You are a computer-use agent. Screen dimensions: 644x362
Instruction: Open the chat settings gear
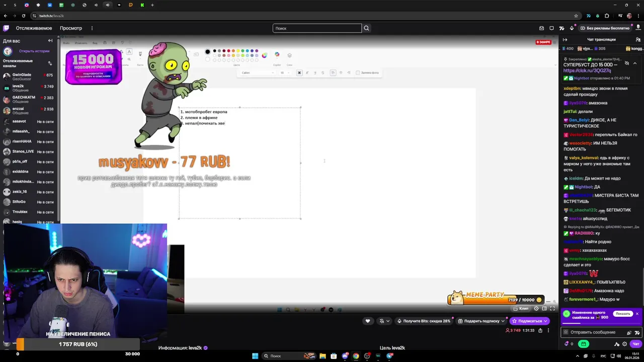[x=624, y=344]
